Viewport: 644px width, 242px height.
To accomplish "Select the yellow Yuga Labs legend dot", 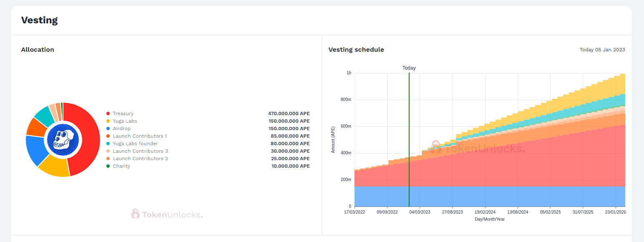I will click(108, 121).
